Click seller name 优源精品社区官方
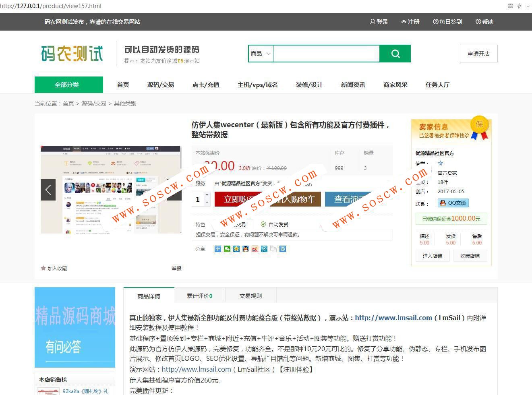This screenshot has width=532, height=395. tap(435, 153)
